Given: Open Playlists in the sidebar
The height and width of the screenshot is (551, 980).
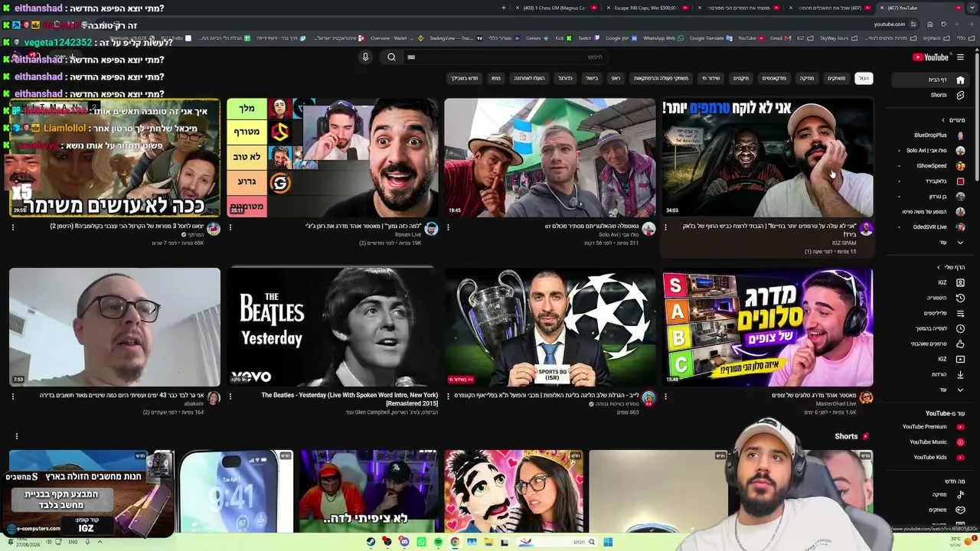Looking at the screenshot, I should click(945, 313).
